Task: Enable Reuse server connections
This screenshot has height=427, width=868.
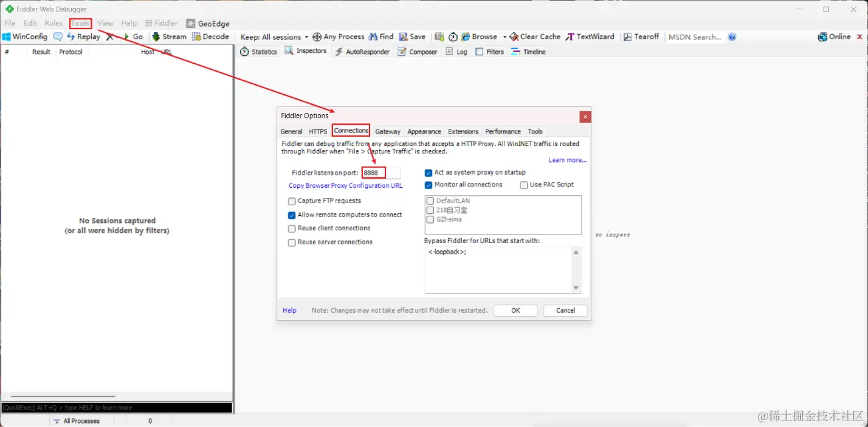Action: (292, 242)
